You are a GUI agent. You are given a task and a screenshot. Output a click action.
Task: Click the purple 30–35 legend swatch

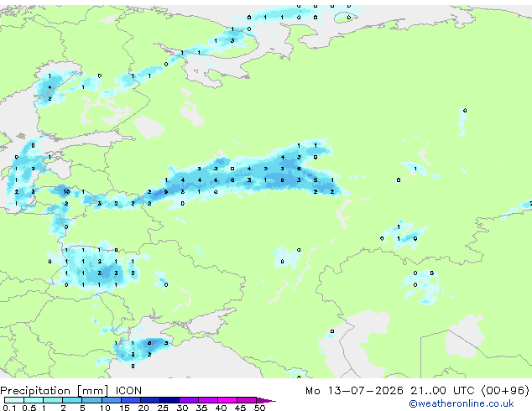pyautogui.click(x=189, y=400)
